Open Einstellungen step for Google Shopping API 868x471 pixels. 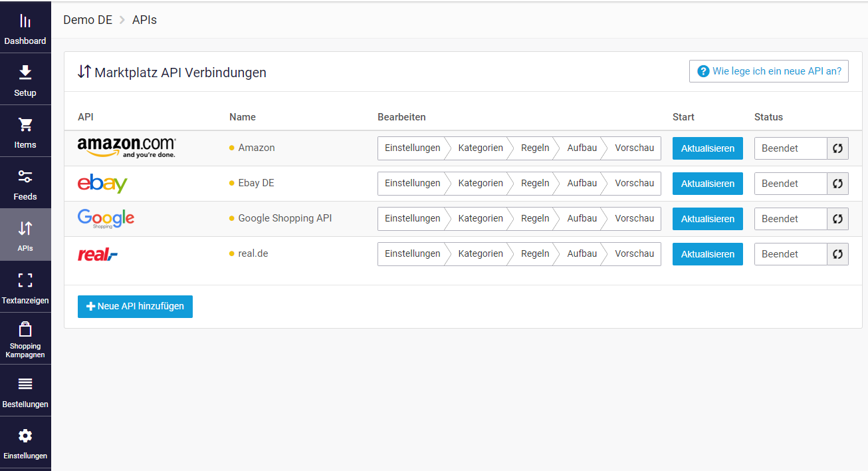point(412,219)
